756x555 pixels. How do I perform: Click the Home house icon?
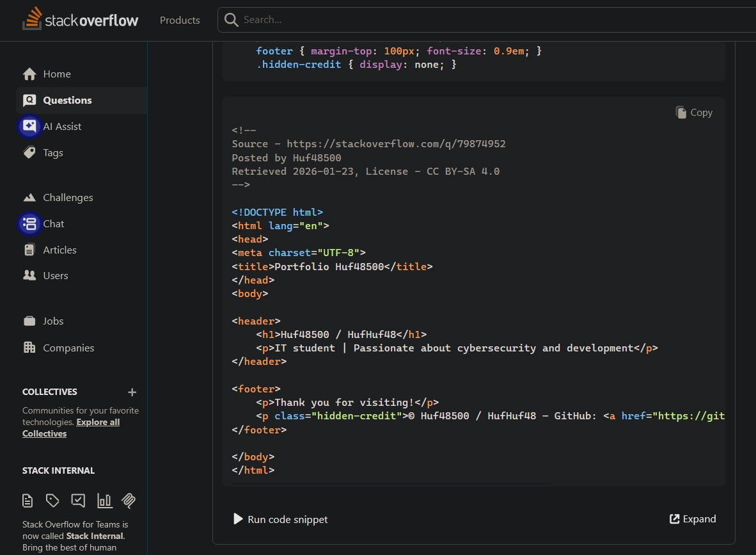(x=29, y=74)
